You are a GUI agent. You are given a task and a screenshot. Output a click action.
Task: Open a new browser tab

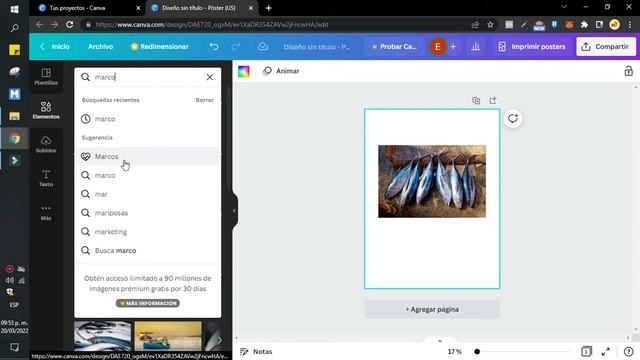[x=268, y=8]
